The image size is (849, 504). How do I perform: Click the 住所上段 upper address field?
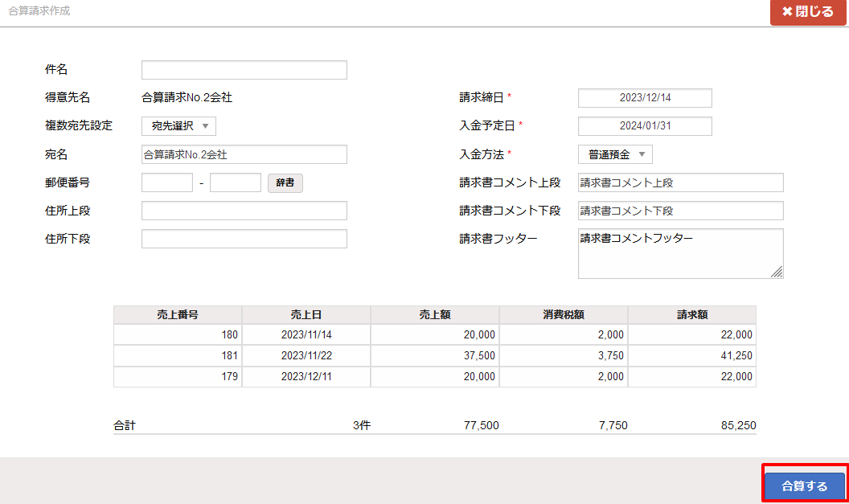tap(244, 210)
